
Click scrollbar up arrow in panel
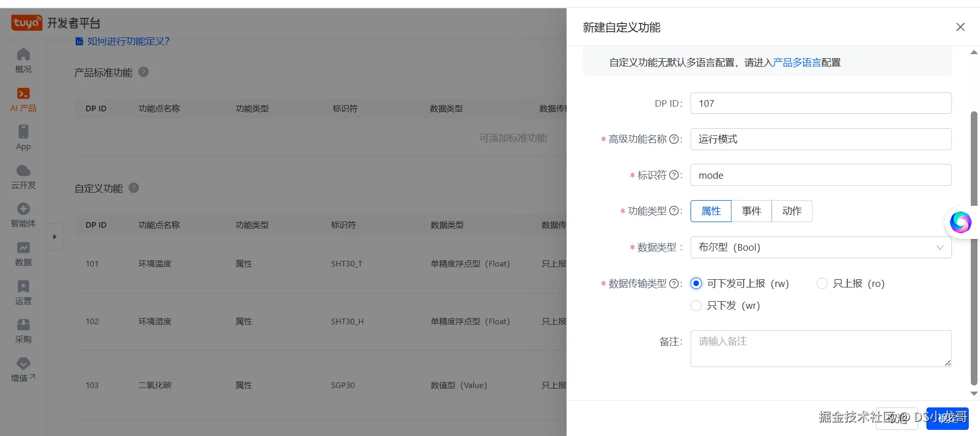pos(974,52)
